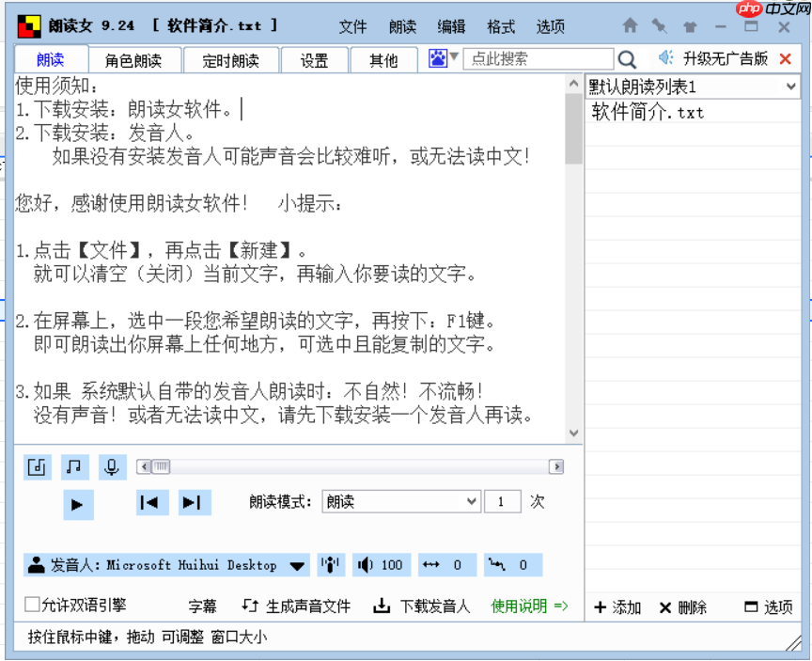Skip back to the previous item
The height and width of the screenshot is (661, 812).
point(150,503)
